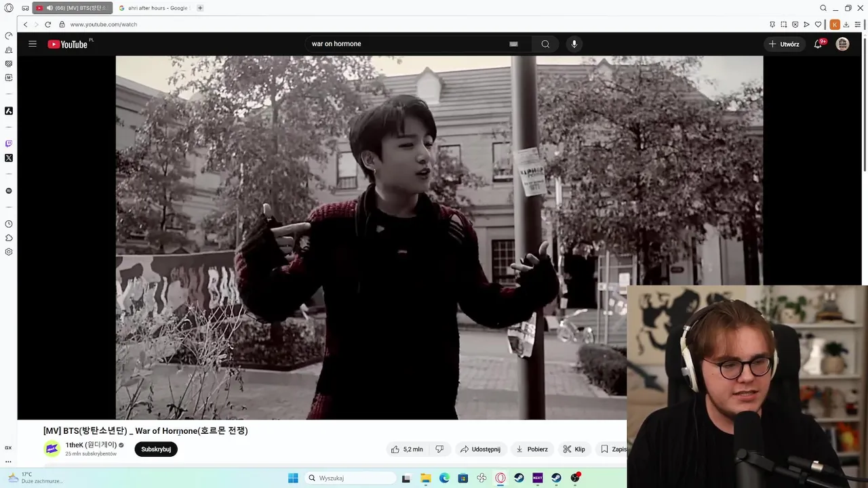
Task: Open the on-screen keyboard icon in the search box
Action: coord(514,44)
